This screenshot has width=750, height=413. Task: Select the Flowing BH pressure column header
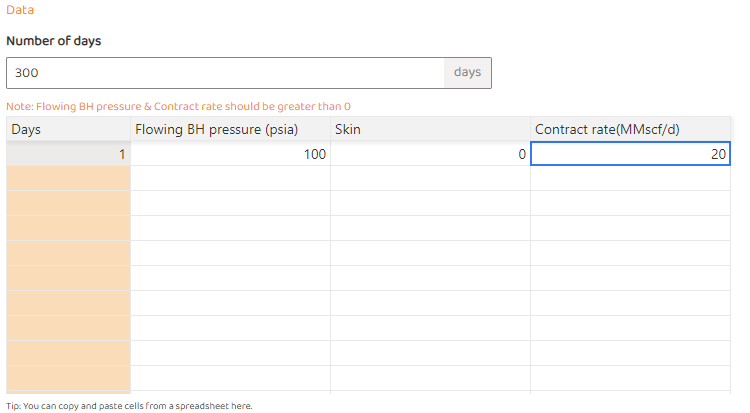[x=230, y=129]
